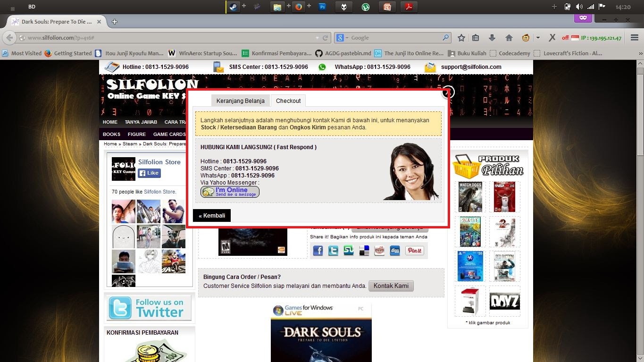Open the URL bar history dropdown arrow
The width and height of the screenshot is (644, 362).
click(317, 38)
